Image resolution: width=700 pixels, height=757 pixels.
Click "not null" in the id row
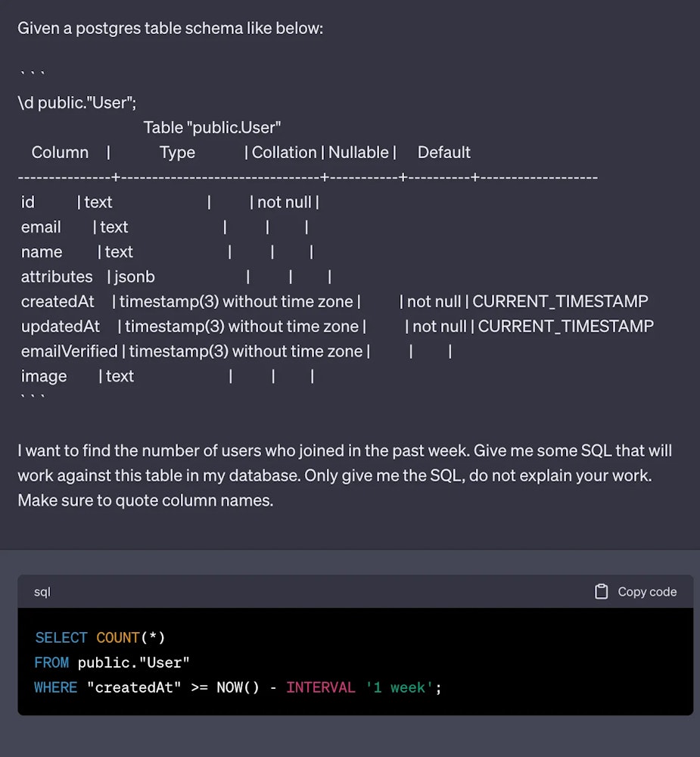[x=284, y=202]
